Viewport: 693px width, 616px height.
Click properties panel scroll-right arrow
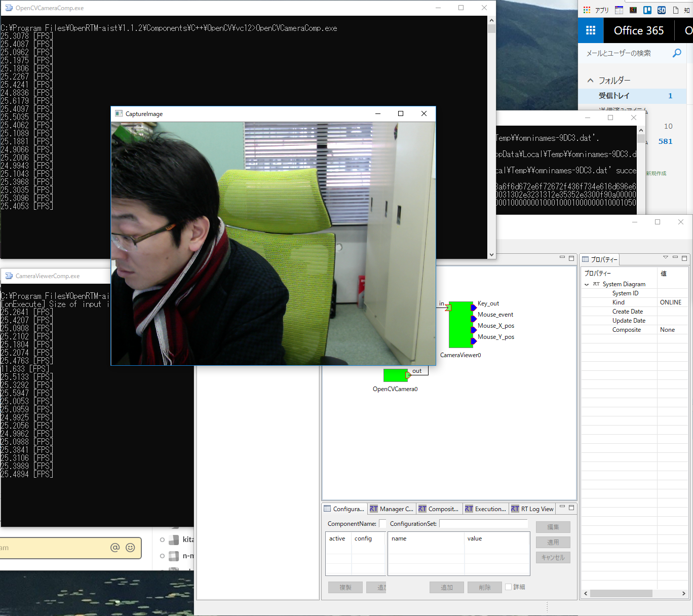click(x=684, y=593)
